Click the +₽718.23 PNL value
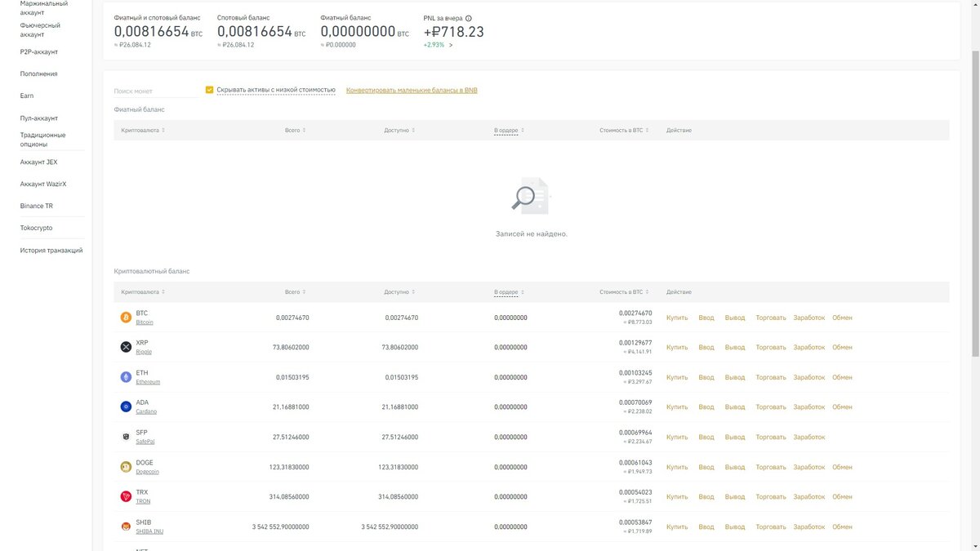The image size is (980, 551). pos(453,31)
